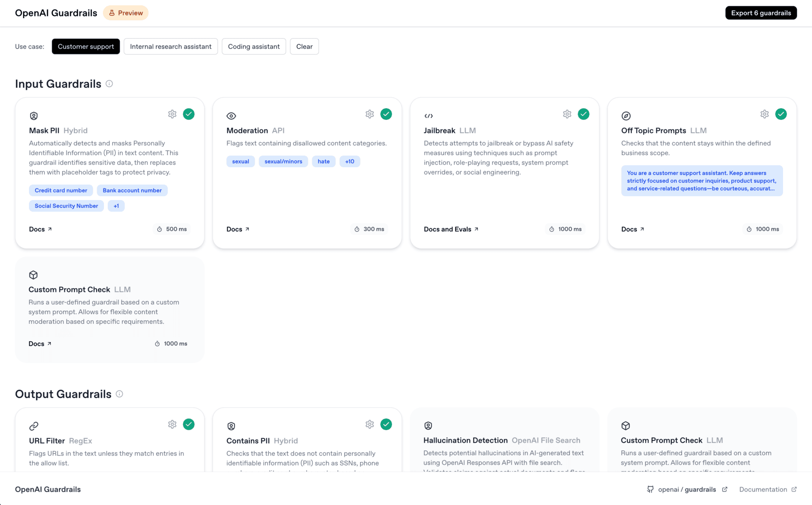Viewport: 812px width, 505px height.
Task: Open Docs and Evals link for Jailbreak
Action: pos(450,229)
